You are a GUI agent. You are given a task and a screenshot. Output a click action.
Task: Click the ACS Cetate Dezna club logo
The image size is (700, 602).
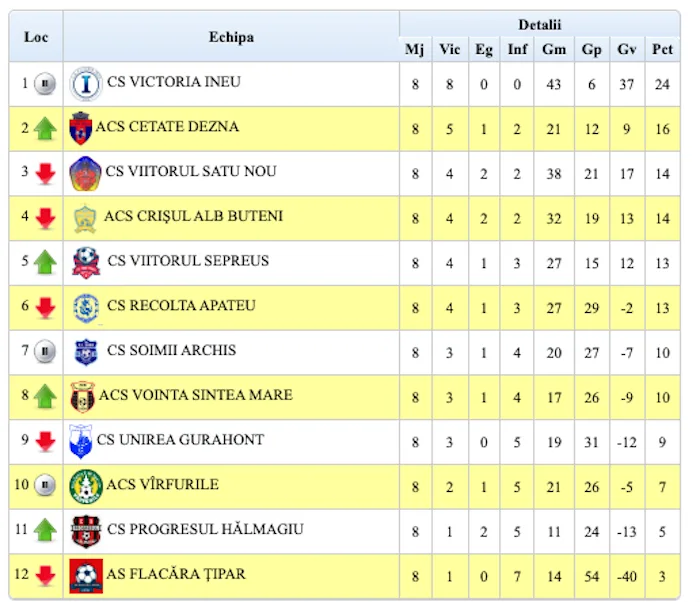coord(81,129)
